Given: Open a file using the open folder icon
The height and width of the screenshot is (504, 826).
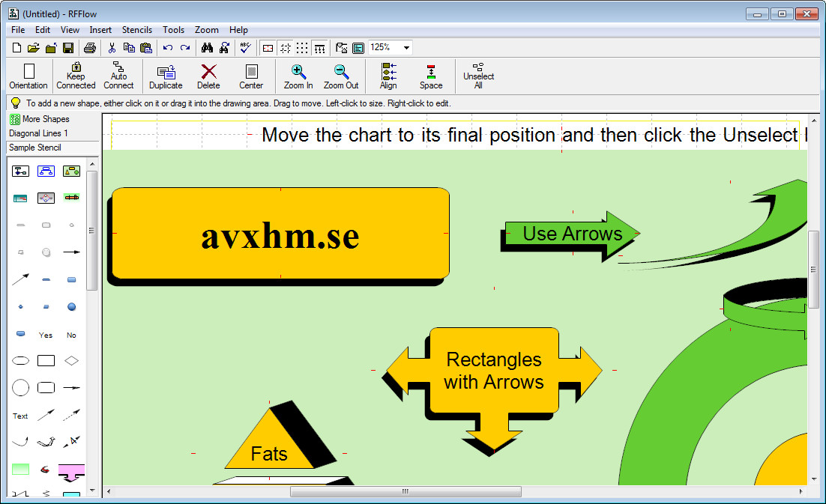Looking at the screenshot, I should click(33, 48).
